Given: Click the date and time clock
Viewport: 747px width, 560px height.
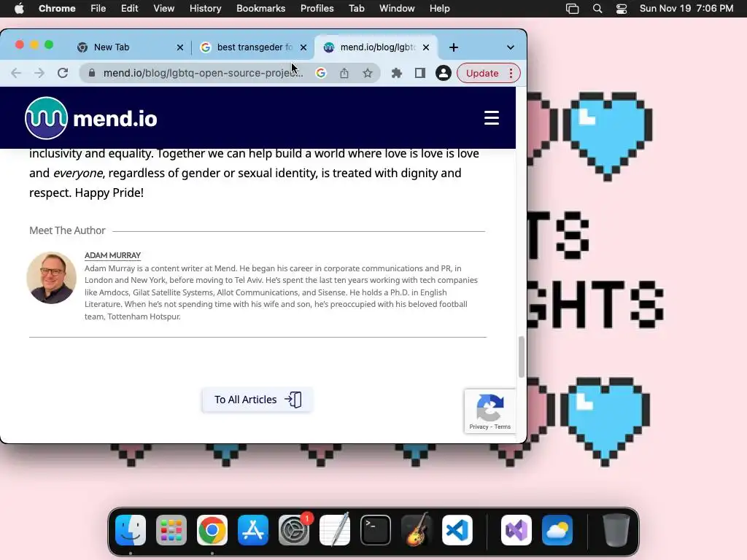Looking at the screenshot, I should 686,9.
